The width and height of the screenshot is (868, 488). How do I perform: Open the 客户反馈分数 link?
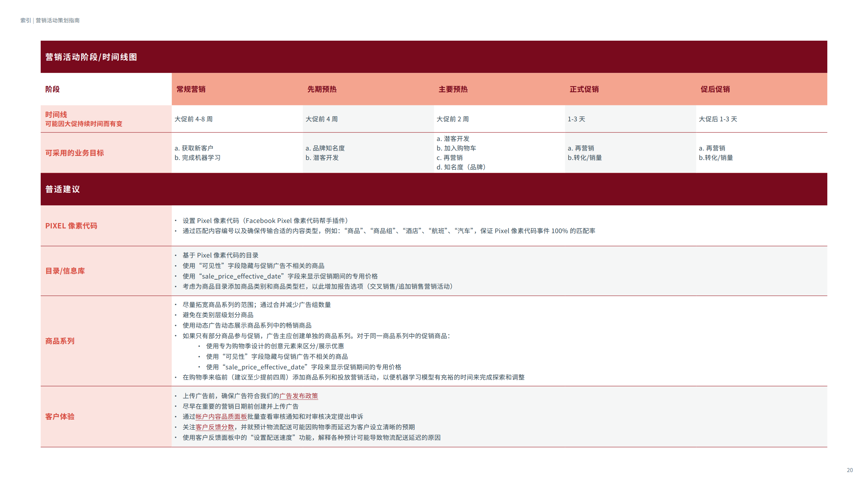215,427
